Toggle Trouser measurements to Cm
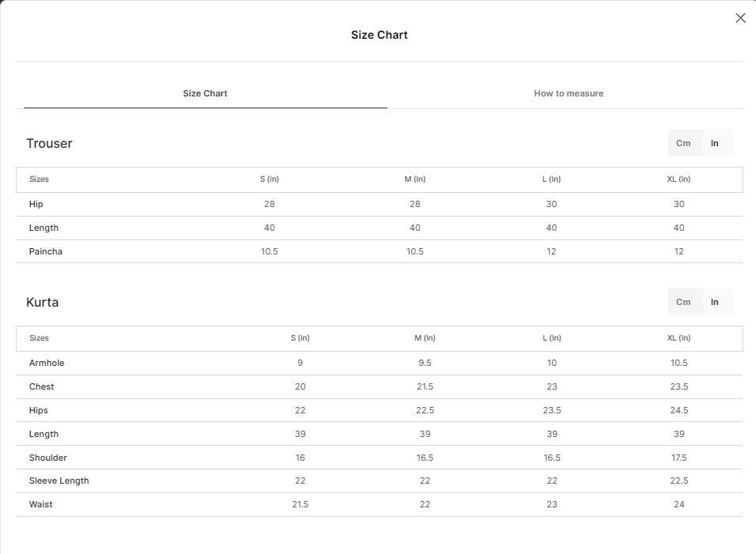Image resolution: width=756 pixels, height=554 pixels. coord(683,143)
